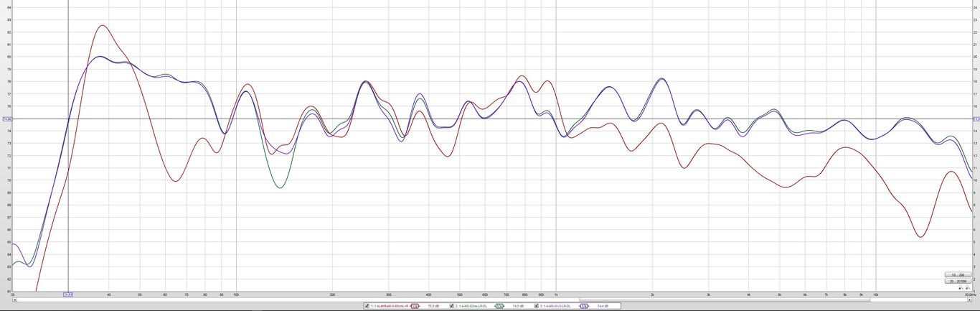The width and height of the screenshot is (980, 311).
Task: Click the right axis-mode icon below range buttons
Action: coord(968,288)
